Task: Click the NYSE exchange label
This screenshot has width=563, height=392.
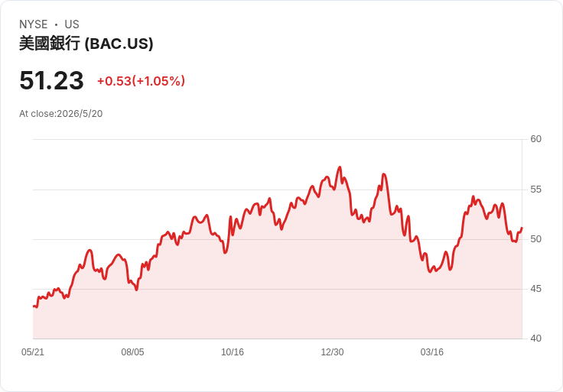Action: pos(34,24)
